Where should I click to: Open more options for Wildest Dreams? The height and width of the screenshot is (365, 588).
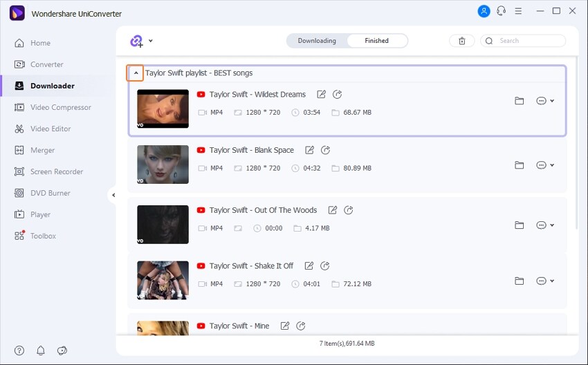pos(541,101)
